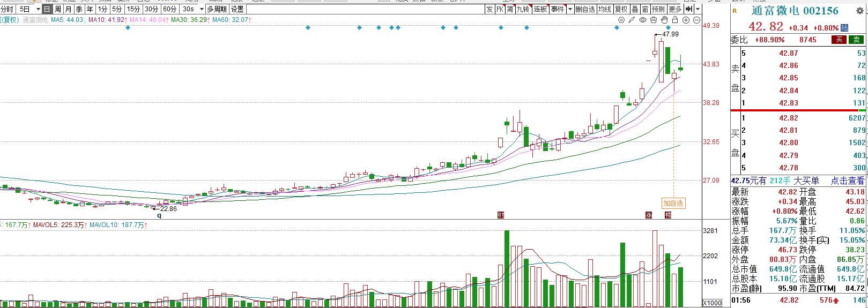Click the 发 toolbar button
Screen dimensions: 868x308
489,9
